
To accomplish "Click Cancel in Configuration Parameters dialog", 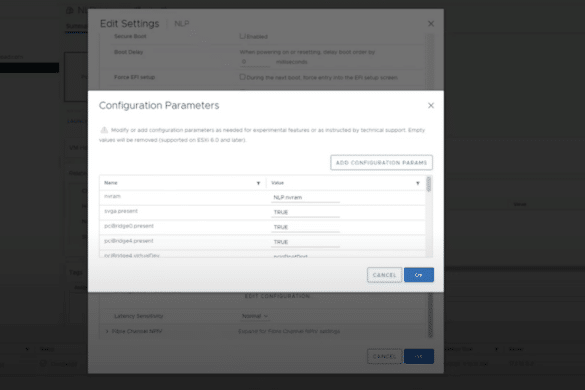I will coord(384,275).
